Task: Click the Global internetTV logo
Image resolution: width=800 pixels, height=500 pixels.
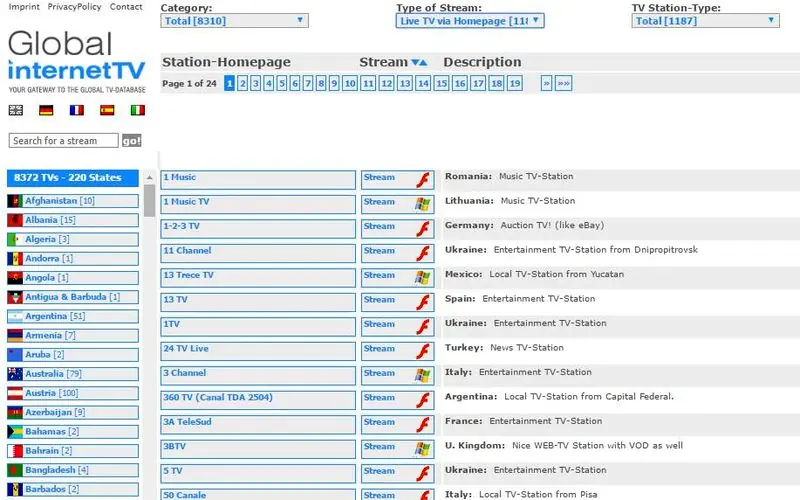Action: point(77,61)
